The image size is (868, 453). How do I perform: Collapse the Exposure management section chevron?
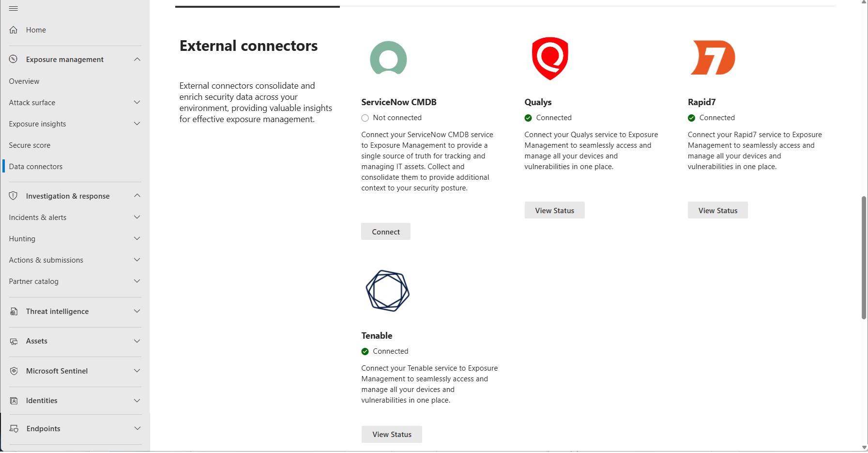(137, 59)
